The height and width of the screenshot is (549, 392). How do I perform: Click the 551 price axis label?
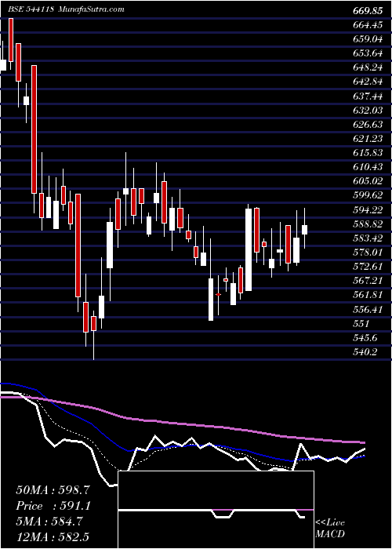(x=360, y=323)
